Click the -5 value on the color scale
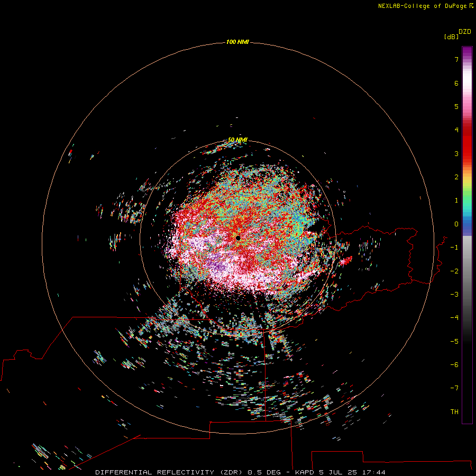 coord(454,342)
